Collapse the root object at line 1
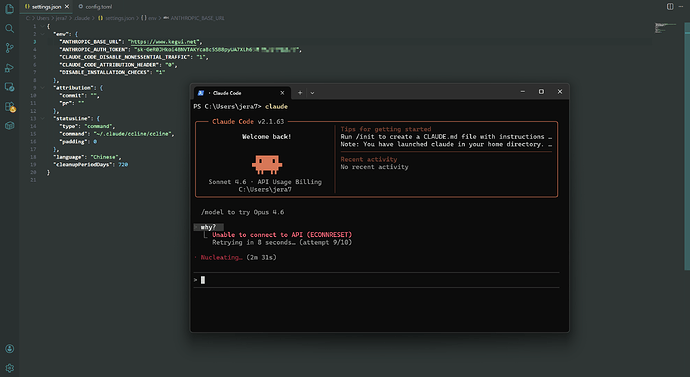Viewport: 690px width, 377px height. 43,26
